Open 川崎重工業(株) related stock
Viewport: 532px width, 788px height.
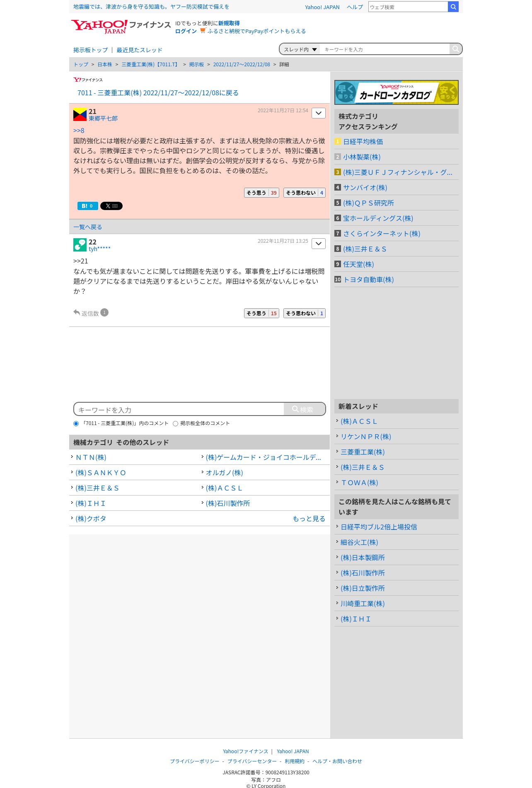[x=363, y=604]
